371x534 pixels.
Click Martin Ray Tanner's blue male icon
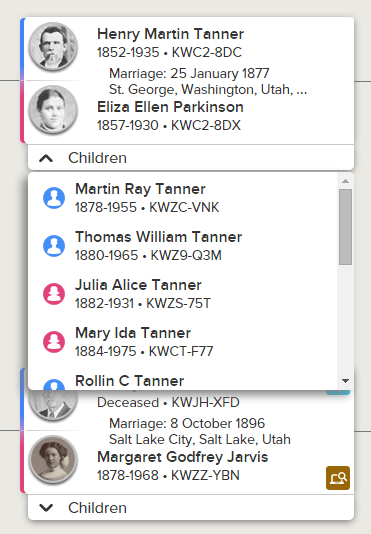click(54, 198)
